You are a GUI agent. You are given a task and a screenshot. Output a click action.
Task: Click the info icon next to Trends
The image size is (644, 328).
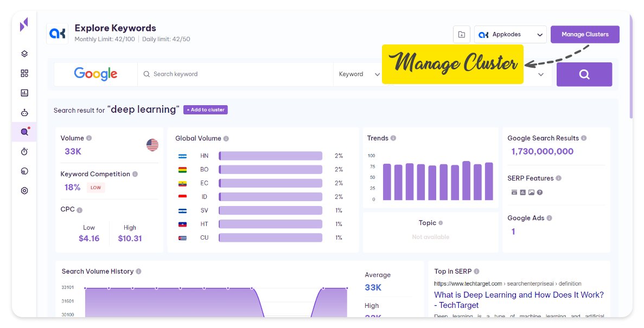(393, 138)
